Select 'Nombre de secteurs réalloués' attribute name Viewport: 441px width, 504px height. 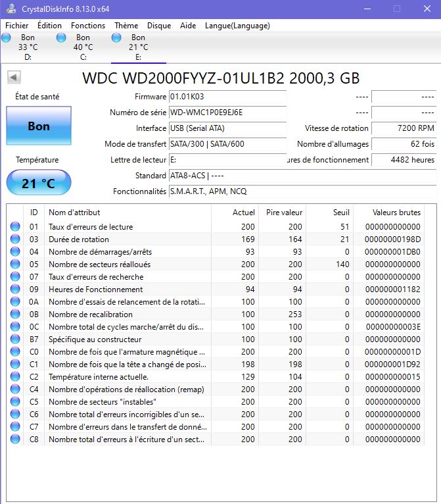tap(99, 265)
